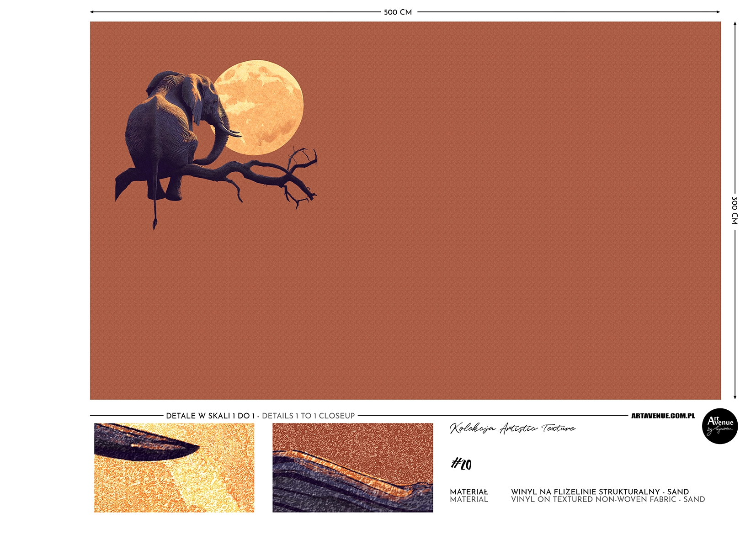Screen dimensions: 756x534
Task: Click the Art Avenue round black logo
Action: pos(719,426)
